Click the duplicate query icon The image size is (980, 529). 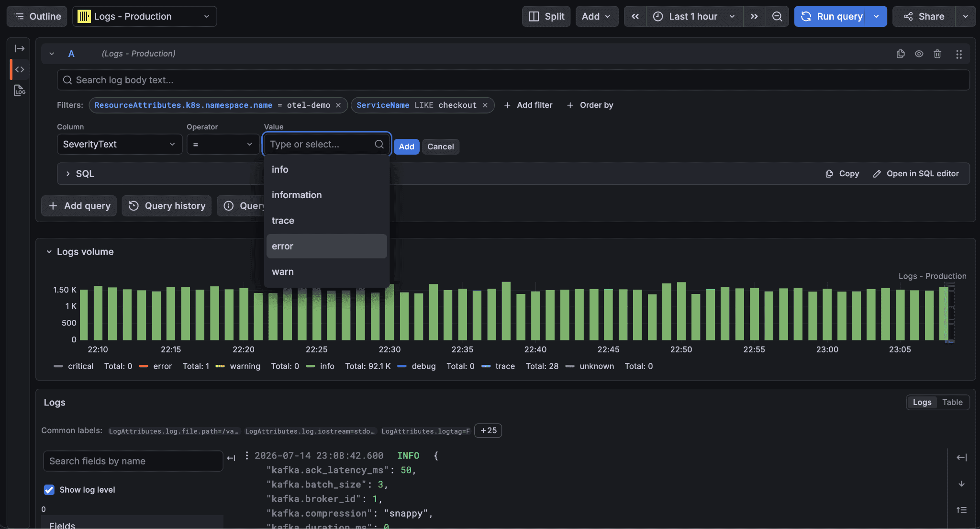pos(901,54)
